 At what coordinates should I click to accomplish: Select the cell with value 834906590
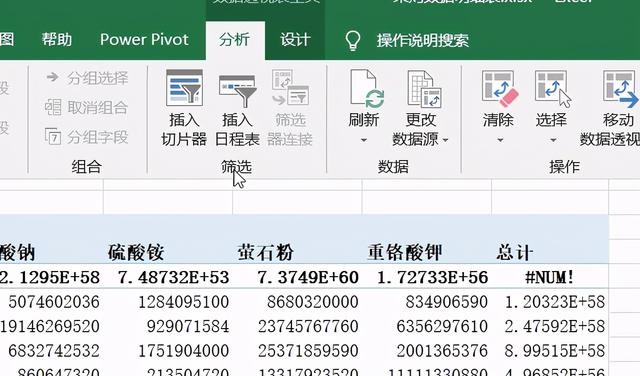pyautogui.click(x=427, y=302)
